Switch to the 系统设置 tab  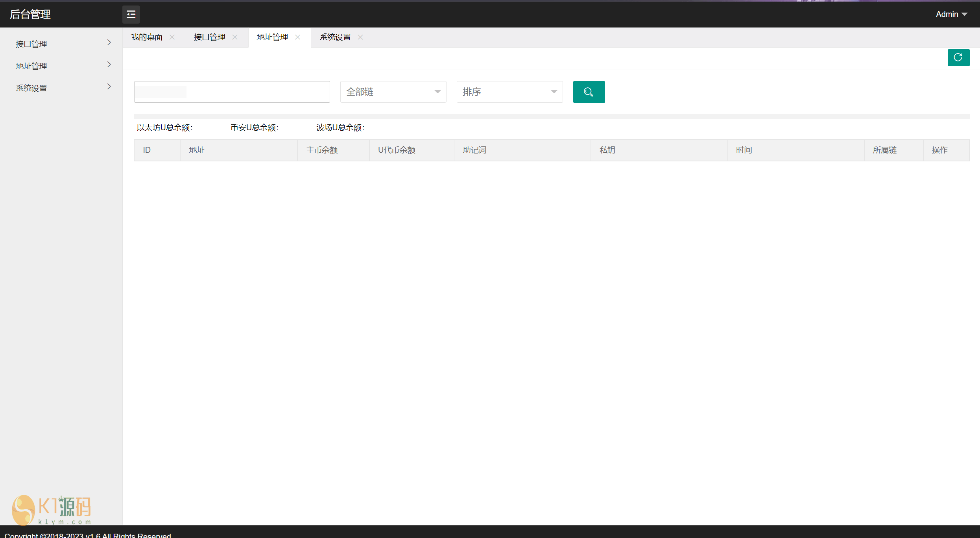(x=335, y=37)
